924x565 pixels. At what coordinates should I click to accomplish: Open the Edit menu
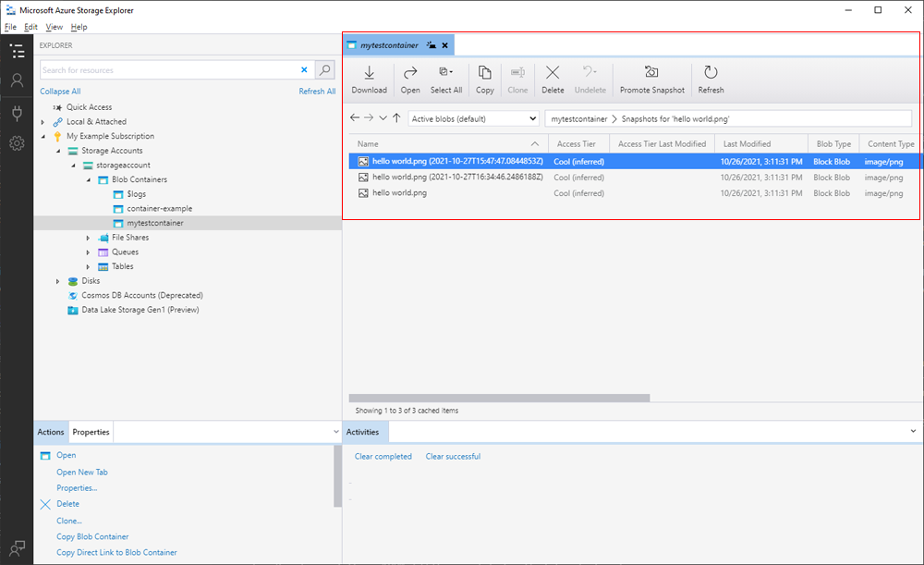coord(30,27)
